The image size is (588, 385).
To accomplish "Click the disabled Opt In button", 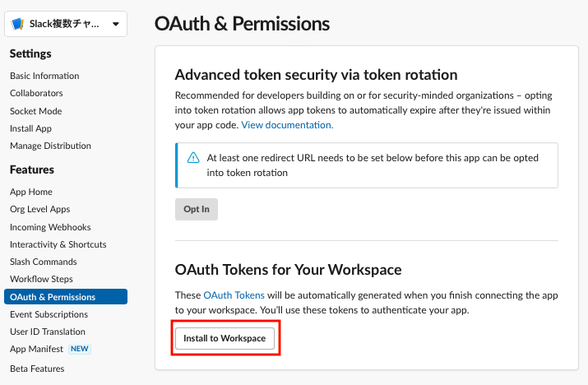I will click(196, 209).
